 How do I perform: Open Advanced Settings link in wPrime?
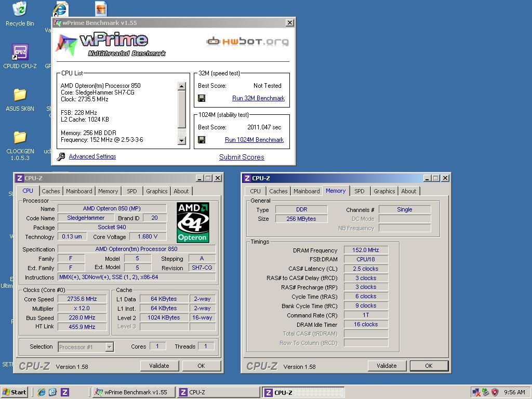coord(92,156)
